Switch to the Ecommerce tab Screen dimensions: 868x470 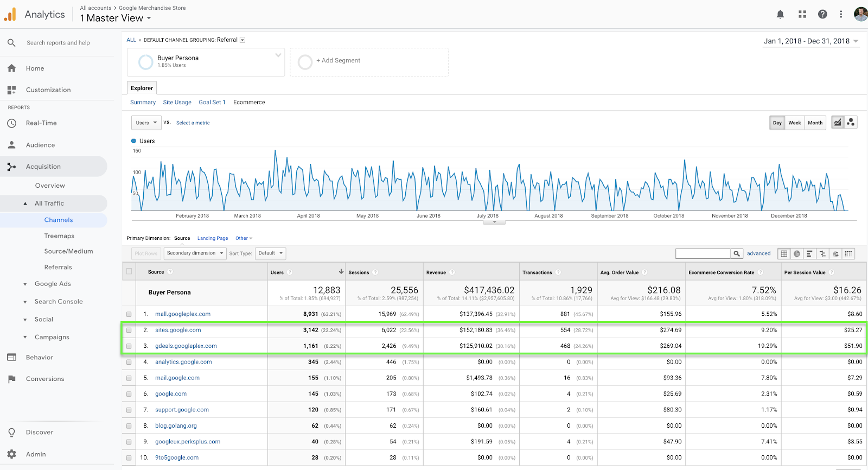[249, 103]
